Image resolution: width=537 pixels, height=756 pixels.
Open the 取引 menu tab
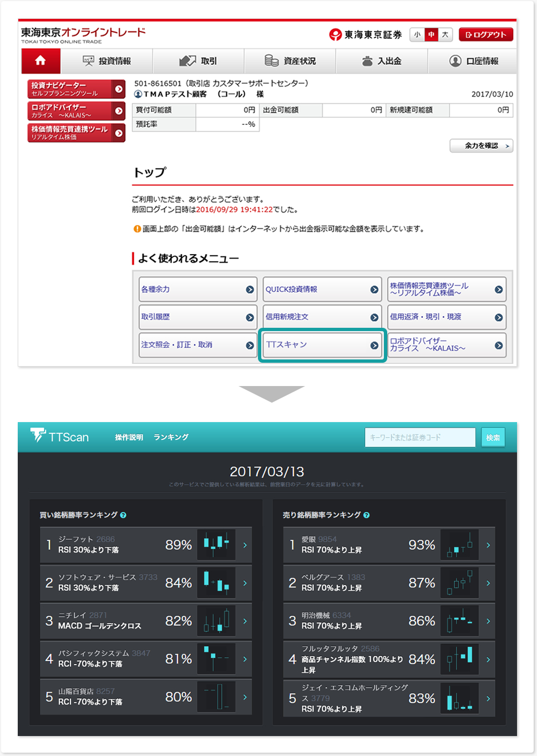point(198,61)
